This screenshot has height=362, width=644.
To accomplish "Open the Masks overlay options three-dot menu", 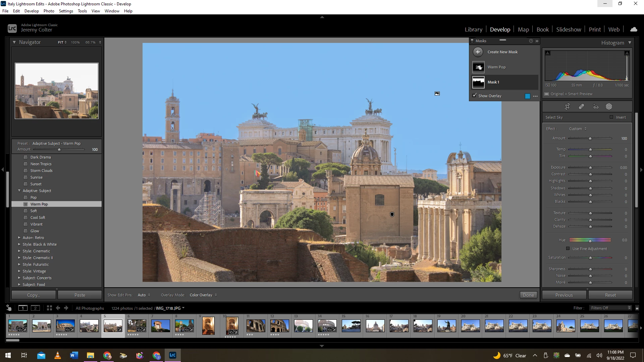I will [535, 96].
